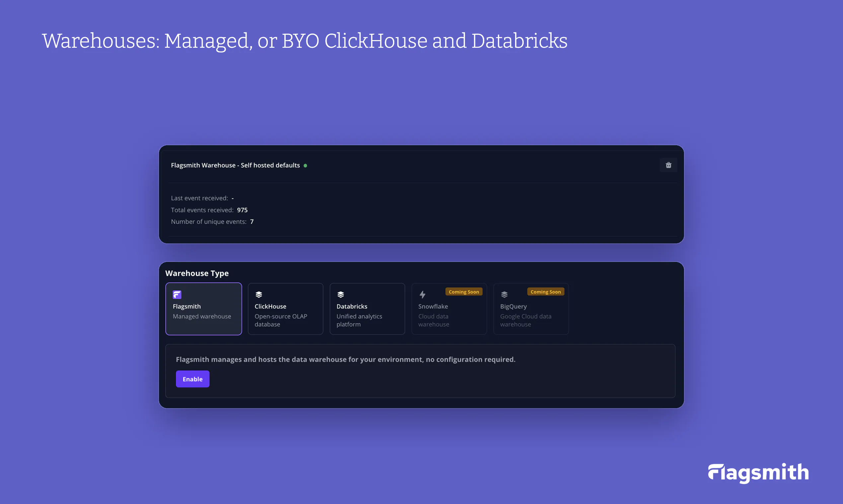Choose ClickHouse Open-source OLAP database option
This screenshot has height=504, width=843.
[285, 309]
